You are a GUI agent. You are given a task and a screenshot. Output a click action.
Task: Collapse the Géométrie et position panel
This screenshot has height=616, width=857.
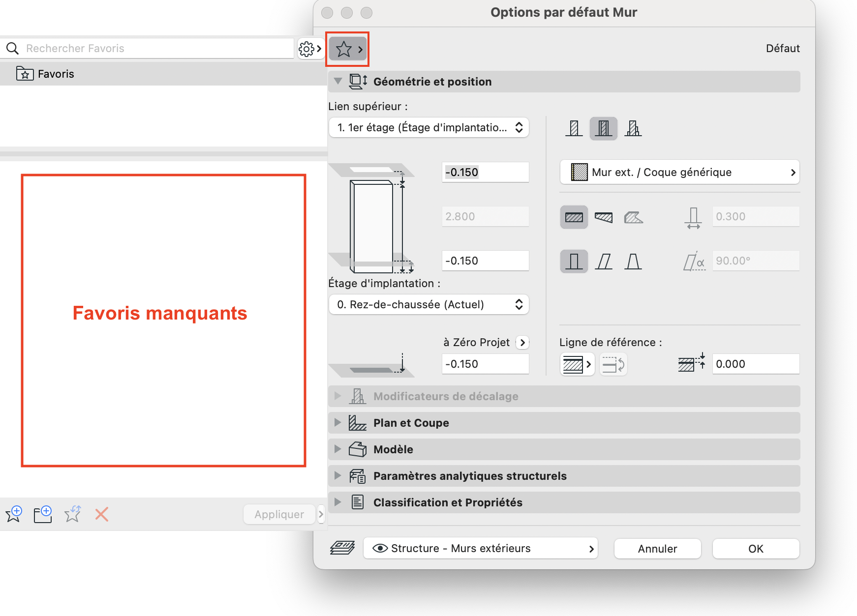[x=337, y=81]
